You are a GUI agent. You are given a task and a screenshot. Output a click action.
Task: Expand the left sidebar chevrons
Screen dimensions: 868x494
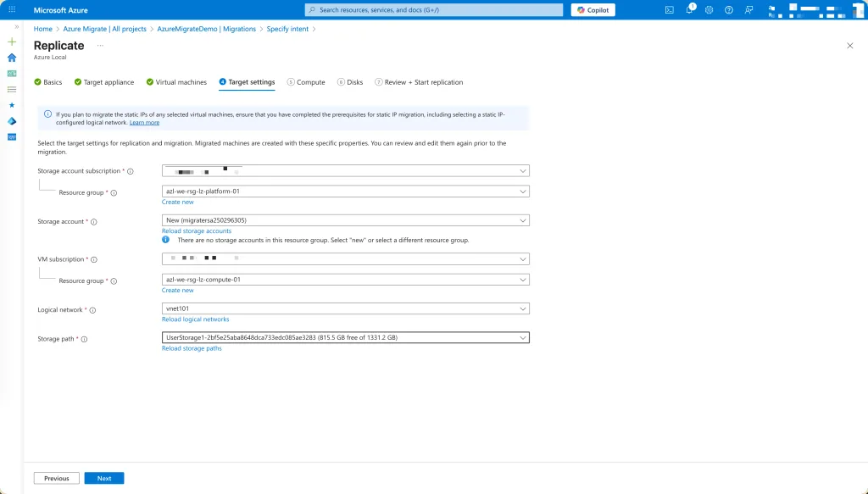click(x=16, y=27)
